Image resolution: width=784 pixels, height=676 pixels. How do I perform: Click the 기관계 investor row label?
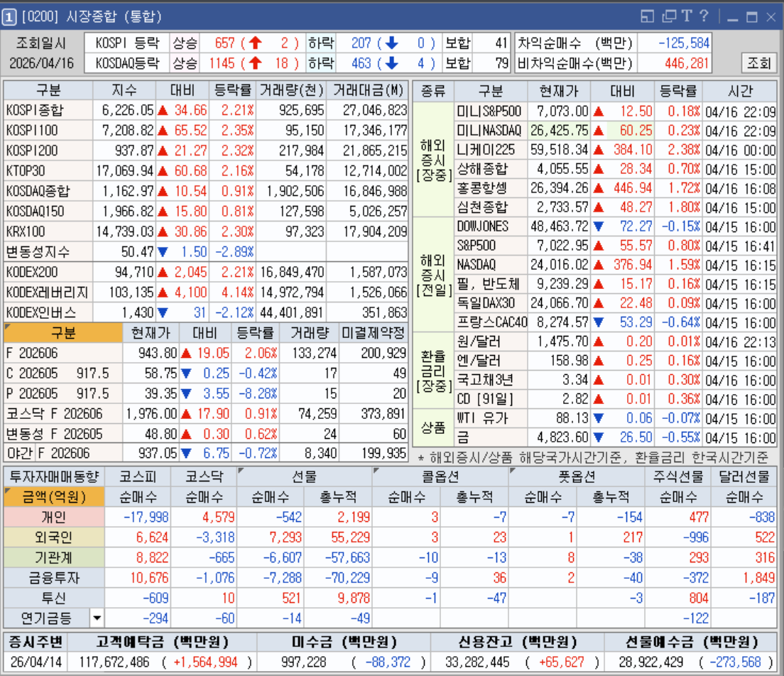pyautogui.click(x=54, y=557)
